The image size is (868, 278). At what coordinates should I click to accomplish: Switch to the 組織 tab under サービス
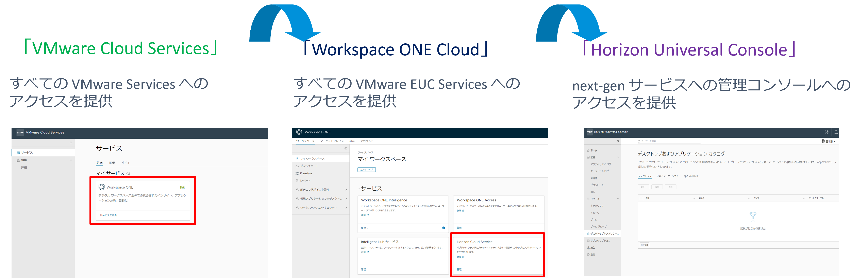click(99, 163)
